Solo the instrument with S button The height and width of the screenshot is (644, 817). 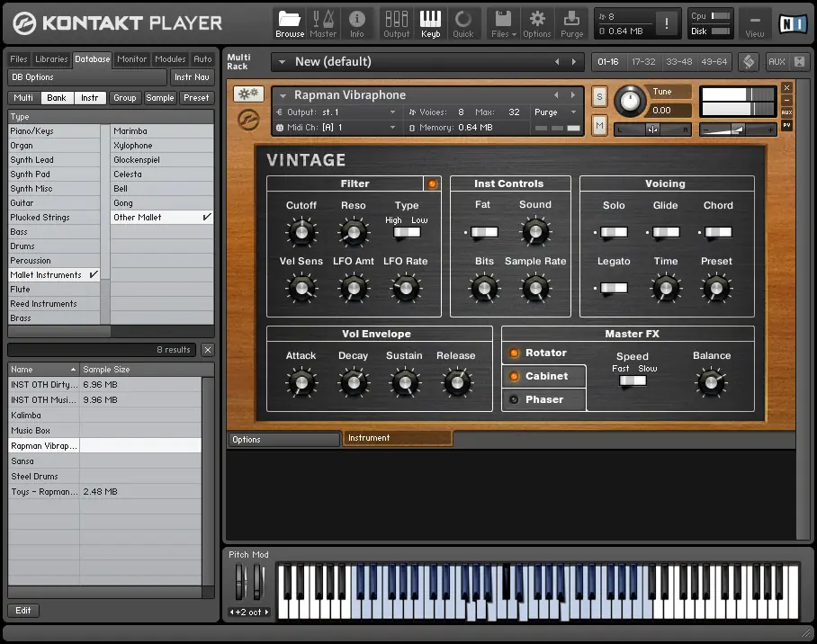coord(599,96)
